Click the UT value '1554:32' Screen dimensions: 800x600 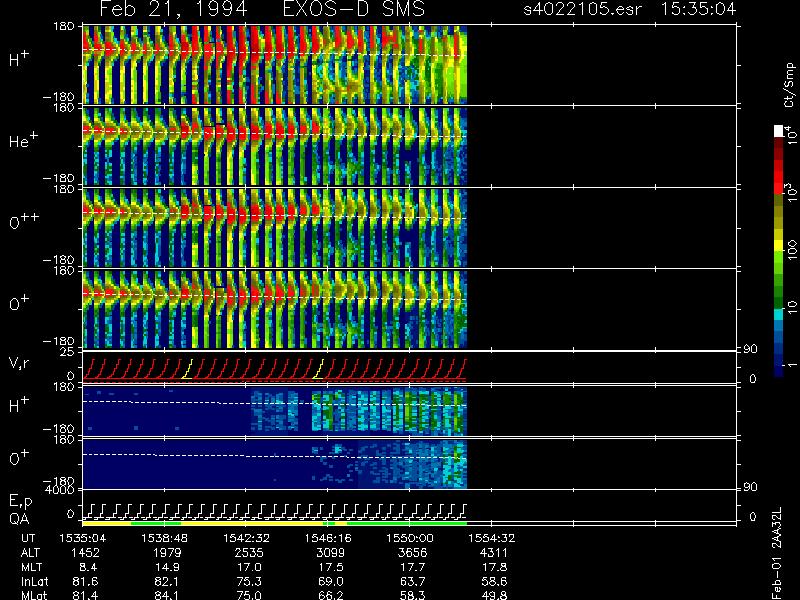(494, 538)
